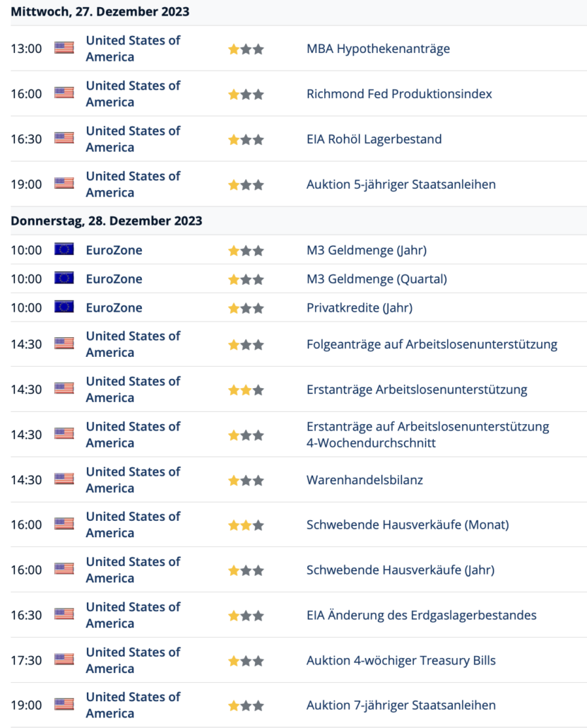Click the star rating for M3 Geldmenge (Quartal)
The image size is (587, 728).
246,279
